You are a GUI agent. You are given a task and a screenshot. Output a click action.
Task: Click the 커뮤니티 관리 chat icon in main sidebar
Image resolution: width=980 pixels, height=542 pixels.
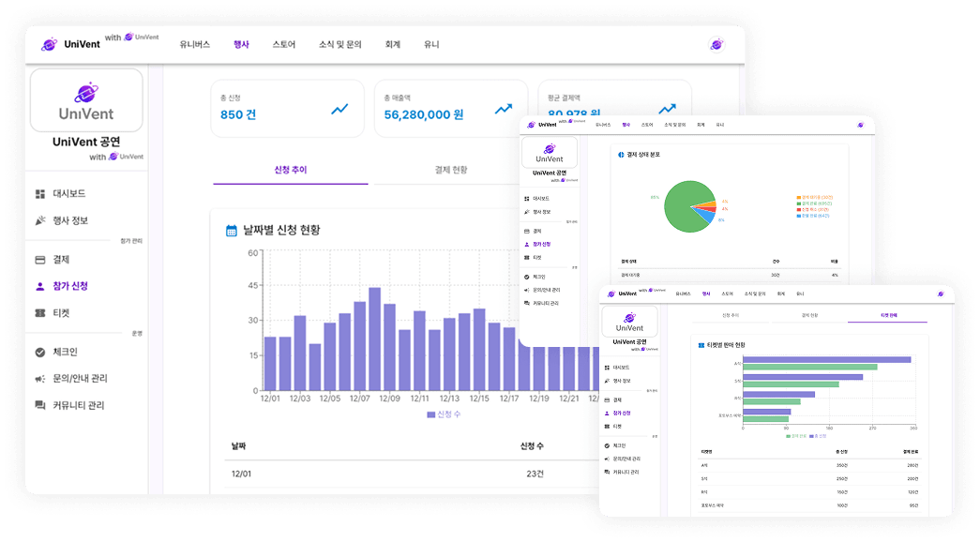pos(40,406)
